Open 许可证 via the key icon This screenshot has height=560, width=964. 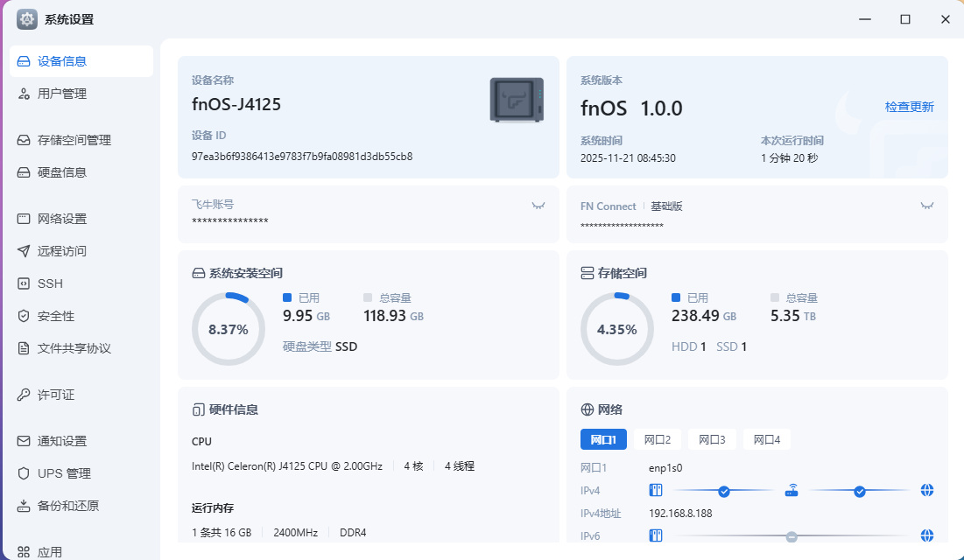pos(24,395)
